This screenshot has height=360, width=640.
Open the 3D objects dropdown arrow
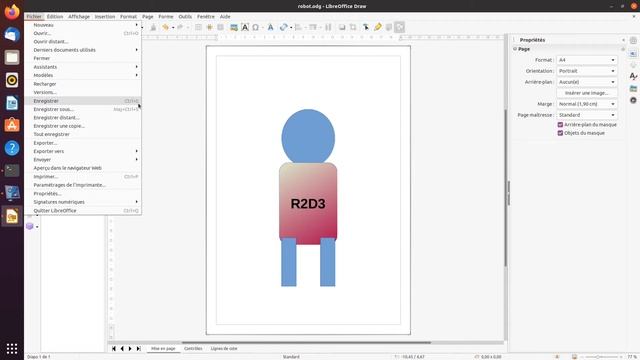click(37, 227)
